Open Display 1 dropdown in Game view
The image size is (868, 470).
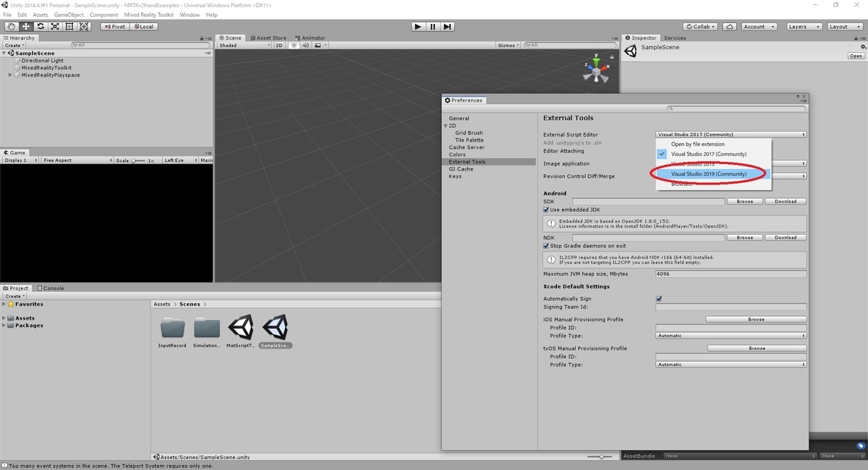click(x=20, y=160)
